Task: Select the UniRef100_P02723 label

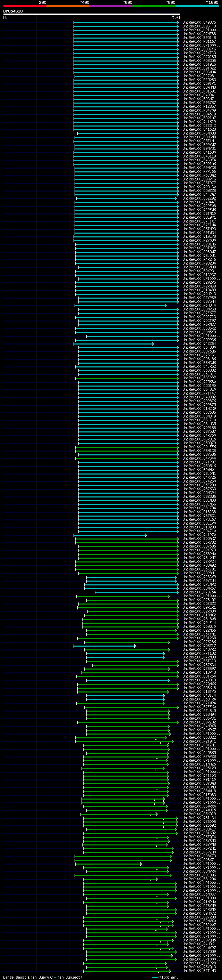Action: (199, 317)
